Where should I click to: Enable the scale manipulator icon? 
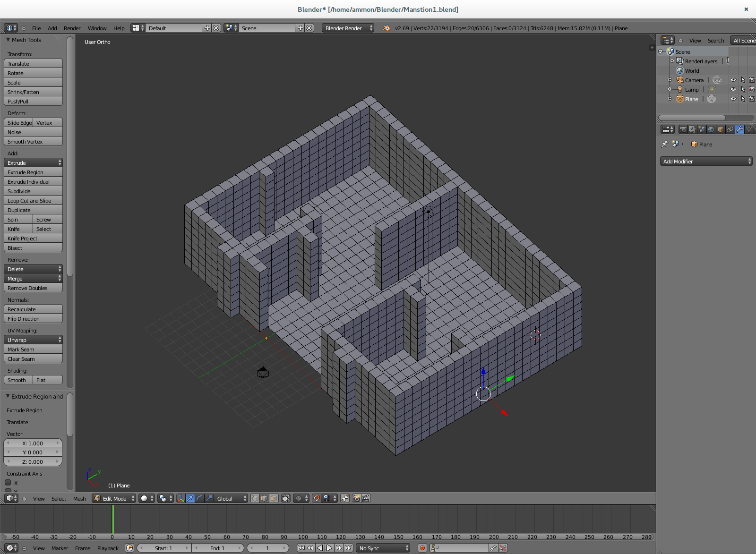point(209,498)
